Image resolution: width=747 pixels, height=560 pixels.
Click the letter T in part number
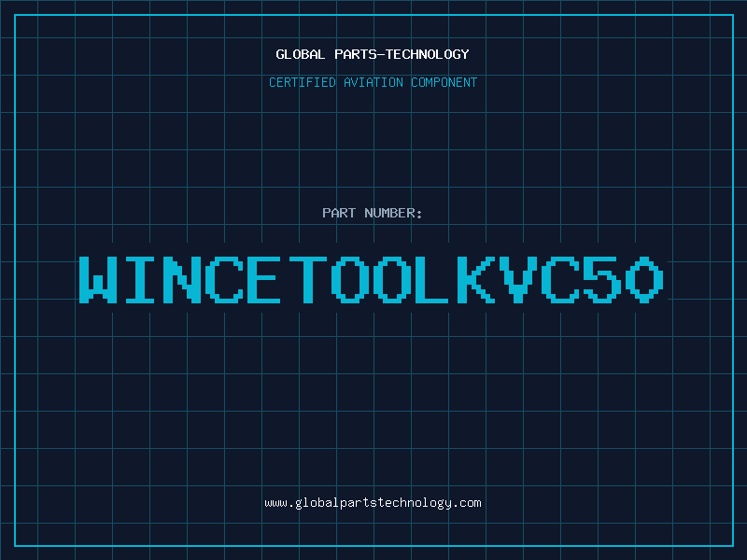(x=309, y=279)
